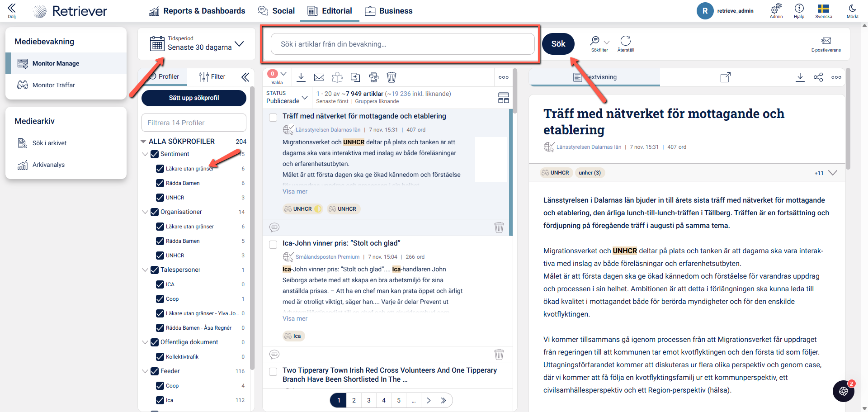Open the Social section

coord(276,11)
